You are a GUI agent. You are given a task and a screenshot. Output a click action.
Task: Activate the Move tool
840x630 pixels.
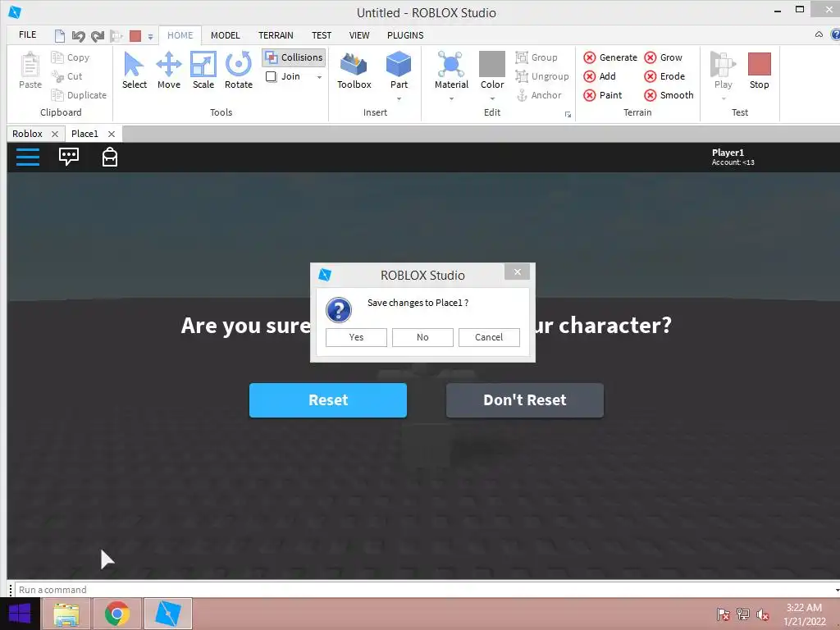point(169,71)
